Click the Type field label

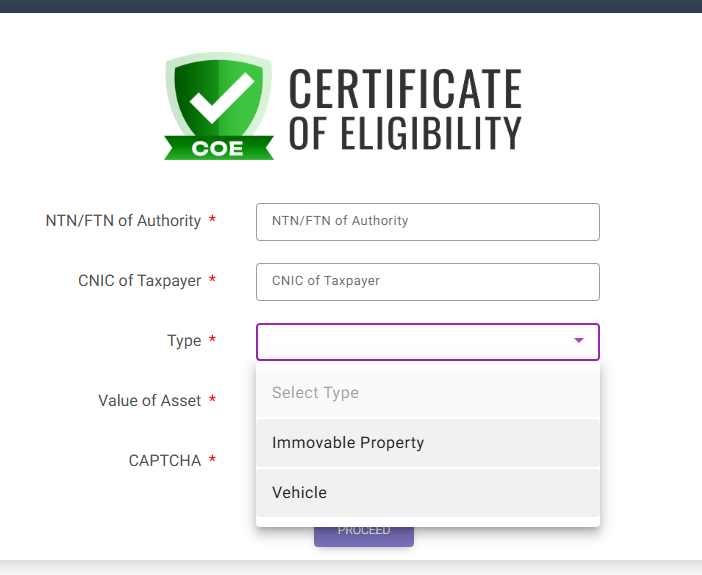point(184,341)
